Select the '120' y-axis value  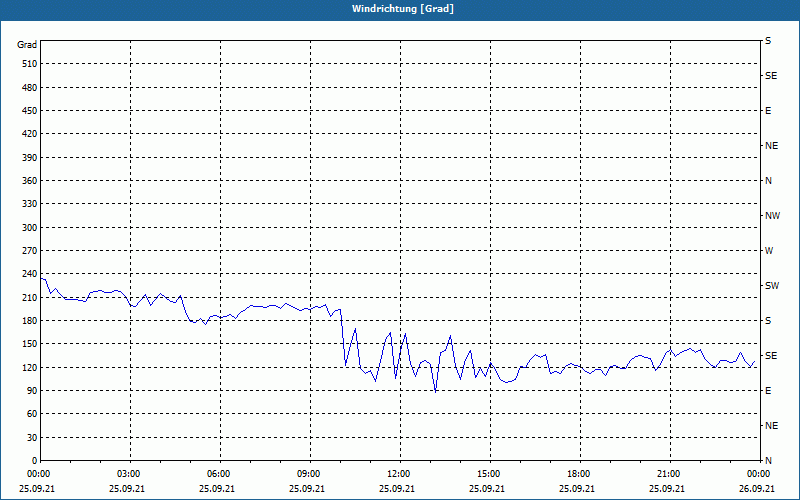(30, 367)
